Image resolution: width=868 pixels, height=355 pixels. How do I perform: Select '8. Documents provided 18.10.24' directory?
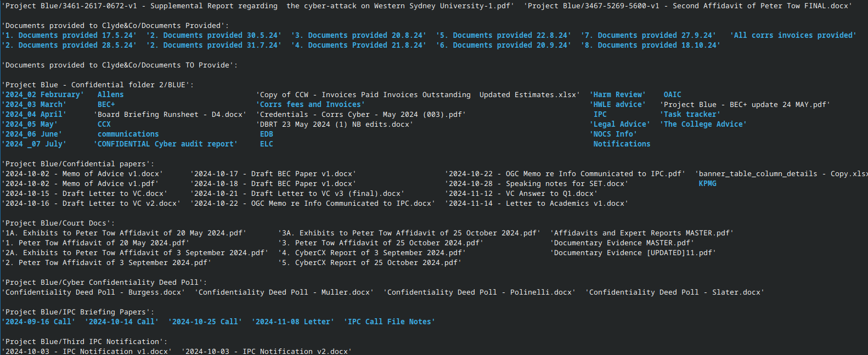pos(651,45)
